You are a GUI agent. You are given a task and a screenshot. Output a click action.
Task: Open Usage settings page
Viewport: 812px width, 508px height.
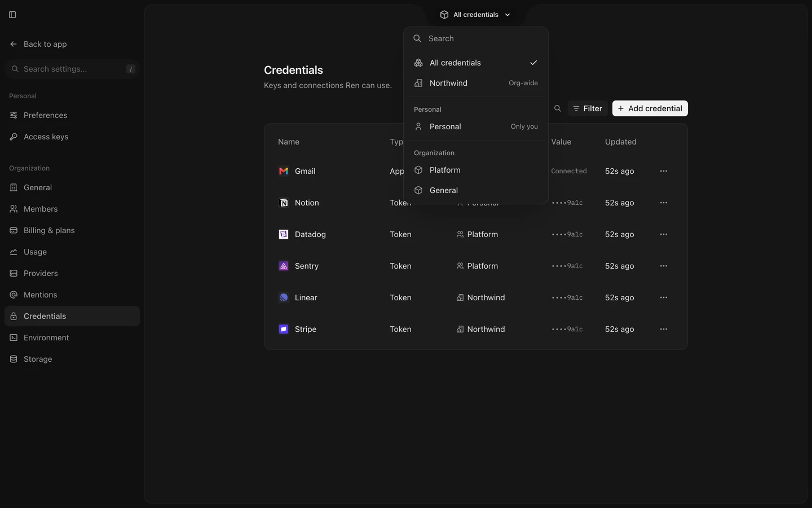point(72,252)
